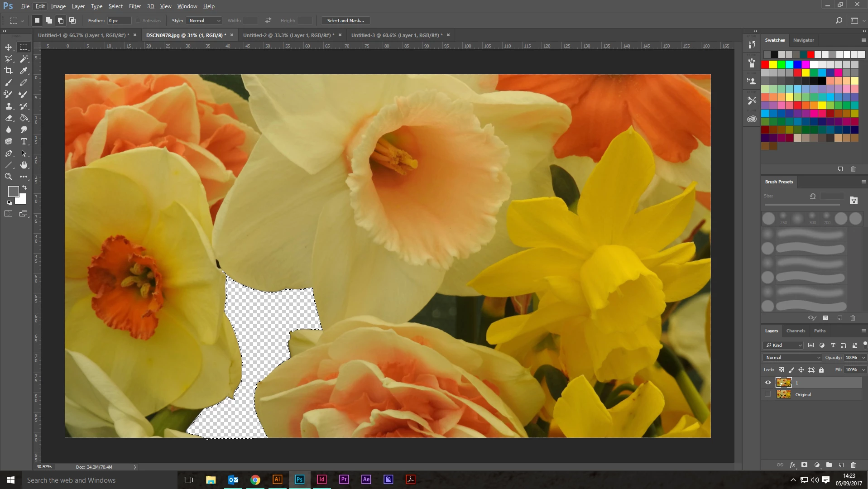Click the Select and Mask button
This screenshot has width=868, height=489.
345,21
